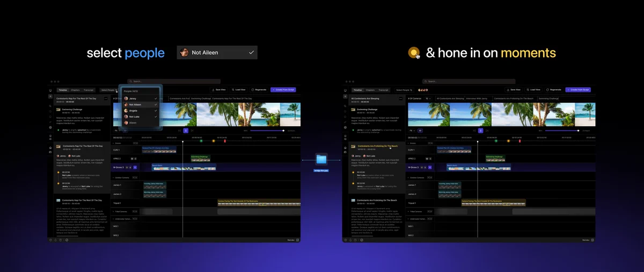
Task: Select Beach Shots clip in left window
Action: pos(184,168)
